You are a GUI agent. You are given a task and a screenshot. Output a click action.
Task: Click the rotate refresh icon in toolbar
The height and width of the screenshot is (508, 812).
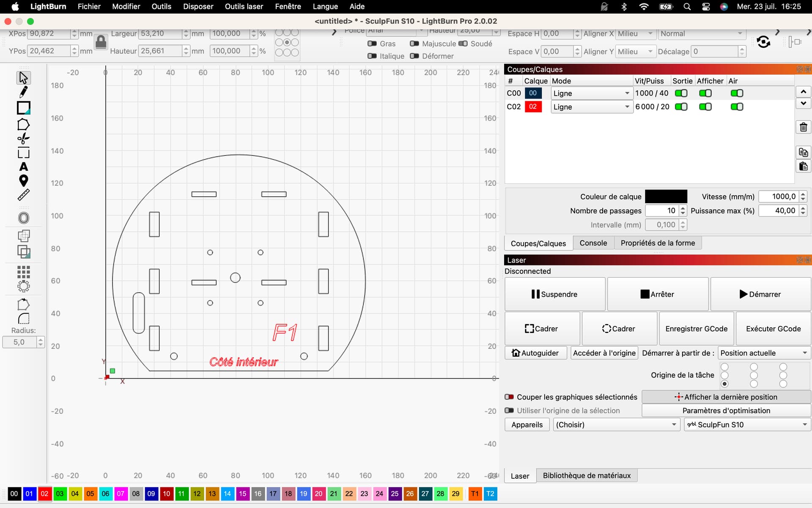point(763,42)
